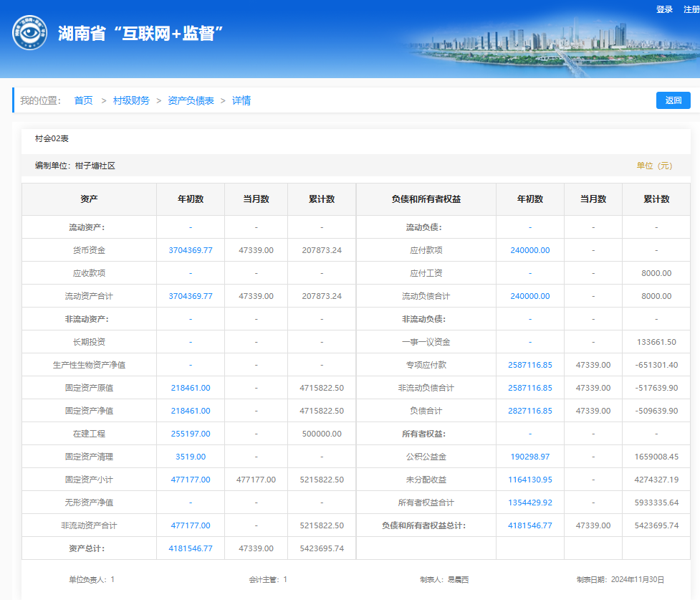Select the 负债和所有者权益 column header
The height and width of the screenshot is (600, 700).
pyautogui.click(x=426, y=199)
